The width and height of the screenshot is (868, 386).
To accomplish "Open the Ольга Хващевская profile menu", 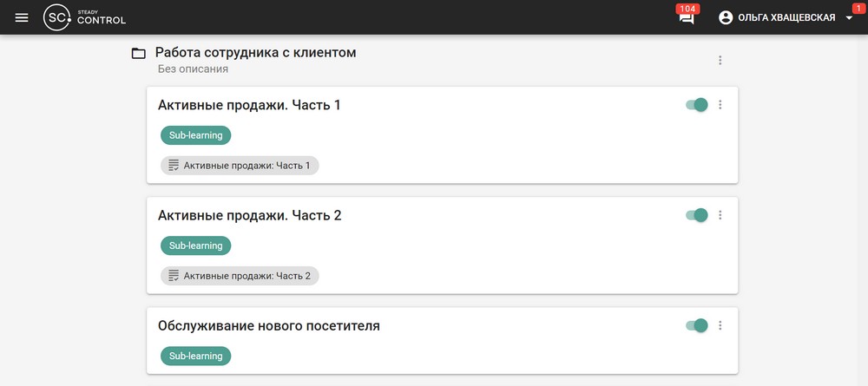I will coord(786,17).
